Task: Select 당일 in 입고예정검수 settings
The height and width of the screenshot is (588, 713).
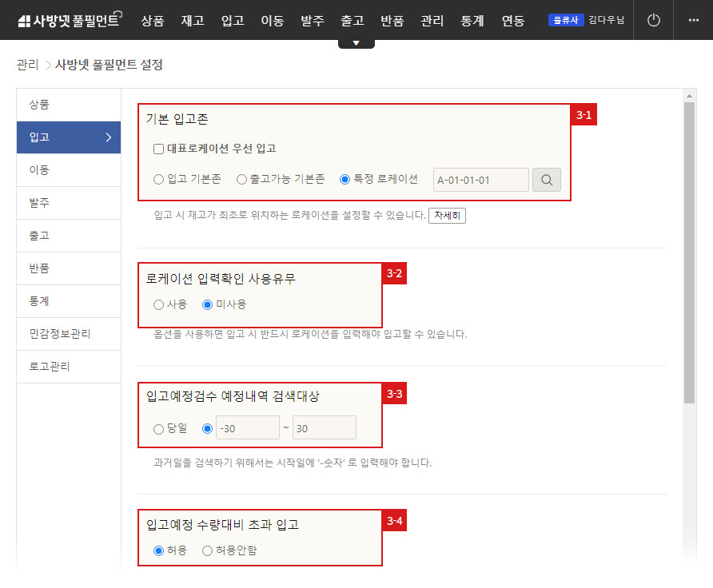Action: point(158,428)
